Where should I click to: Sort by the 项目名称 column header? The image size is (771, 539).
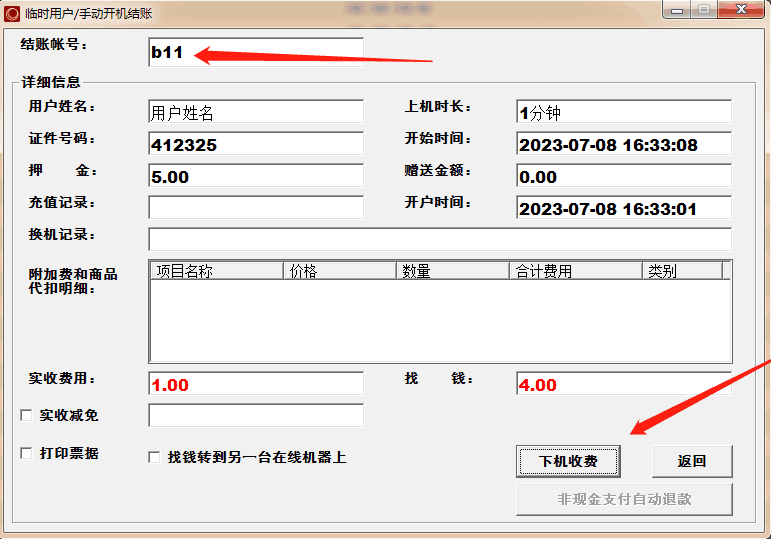point(217,271)
